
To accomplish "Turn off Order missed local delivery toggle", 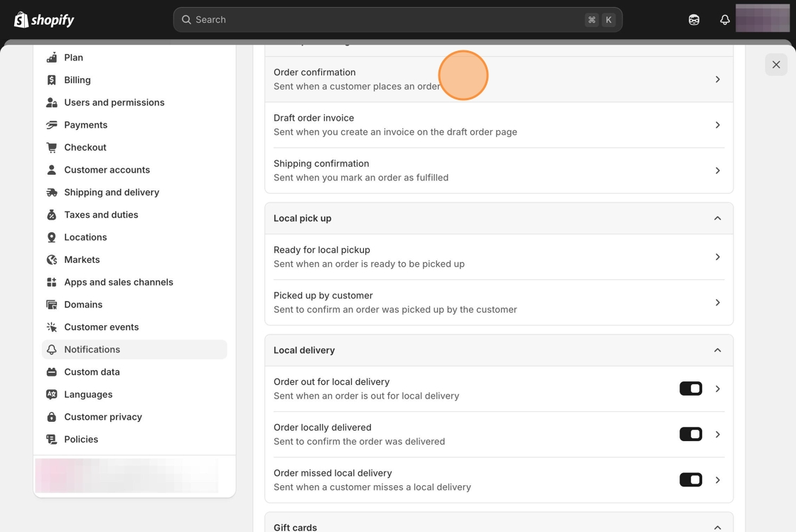I will click(x=690, y=479).
